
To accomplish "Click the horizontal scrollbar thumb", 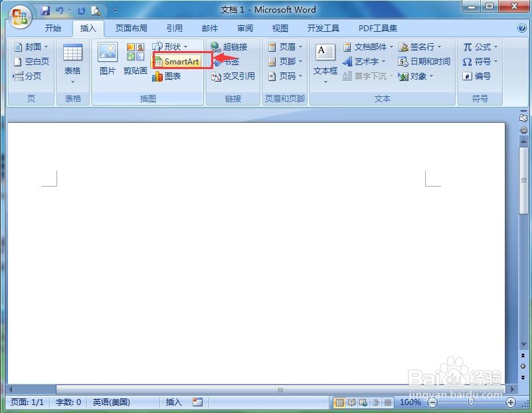I will 280,390.
